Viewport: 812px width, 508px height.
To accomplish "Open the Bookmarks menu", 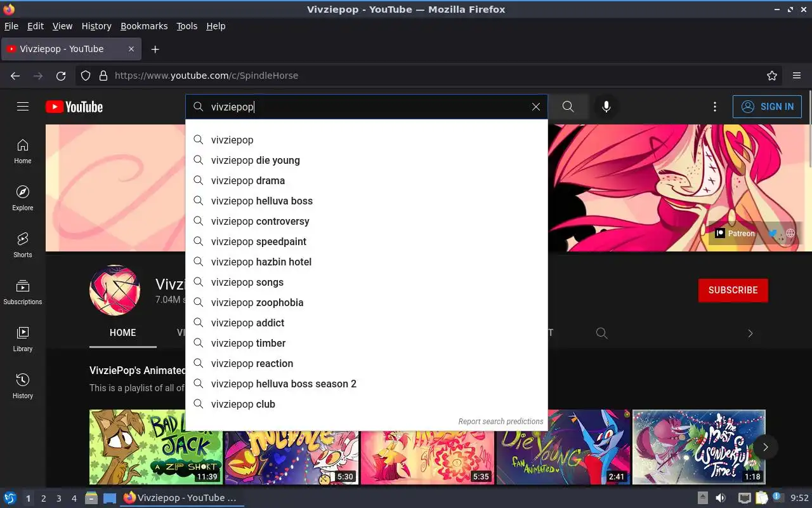I will [144, 26].
